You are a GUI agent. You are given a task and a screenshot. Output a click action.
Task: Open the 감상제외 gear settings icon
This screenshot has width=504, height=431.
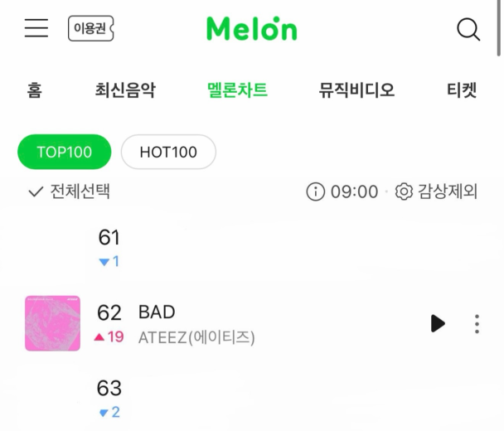(x=404, y=191)
